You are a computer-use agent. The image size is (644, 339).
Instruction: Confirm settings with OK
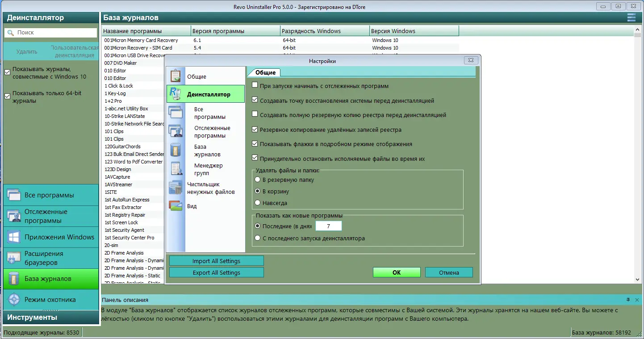click(x=397, y=272)
